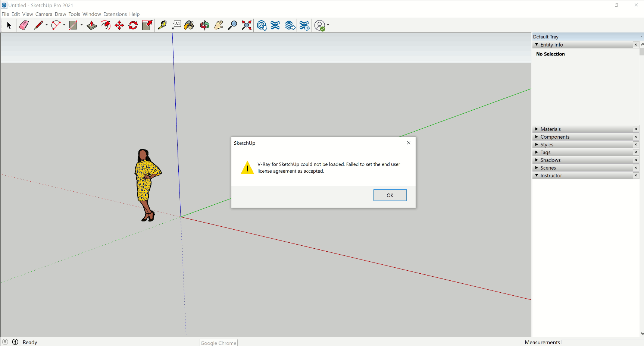Screen dimensions: 644x346
Task: Open the Extension Warehouse icon
Action: [x=275, y=25]
